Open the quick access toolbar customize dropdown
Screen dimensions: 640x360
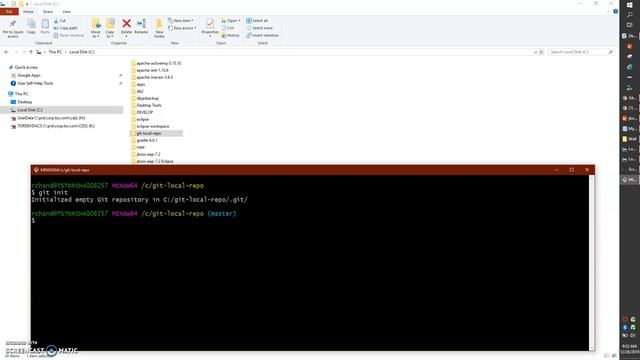27,4
